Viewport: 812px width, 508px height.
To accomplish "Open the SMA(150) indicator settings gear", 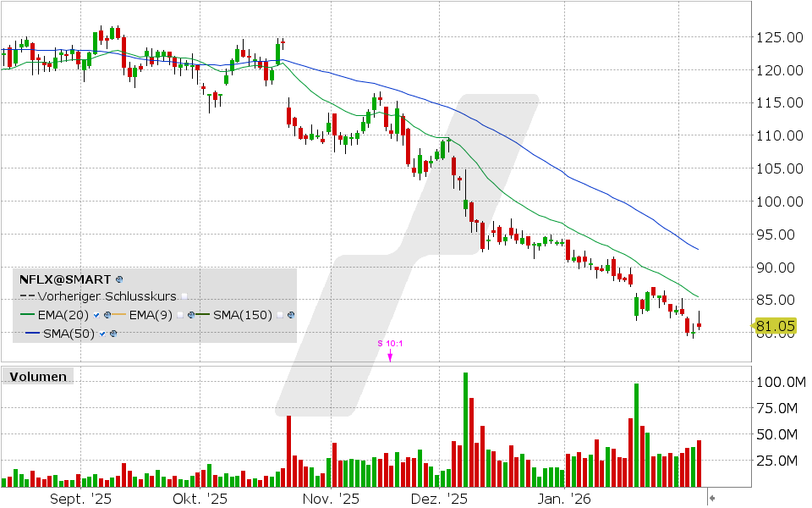I will pos(290,315).
